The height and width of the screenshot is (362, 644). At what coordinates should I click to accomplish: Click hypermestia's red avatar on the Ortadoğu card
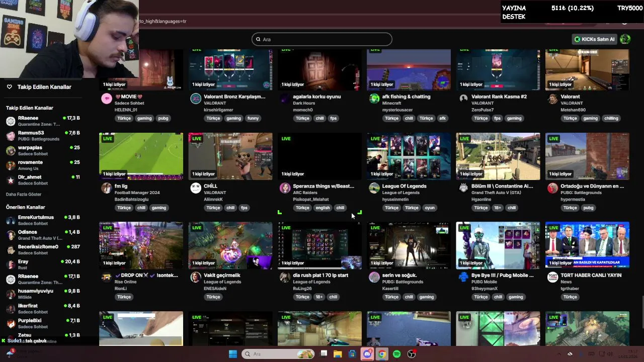[x=552, y=188]
